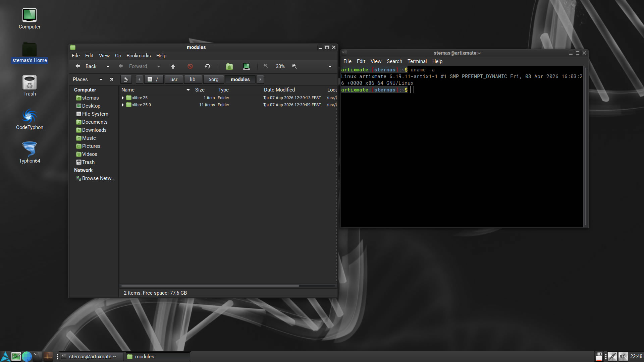Click horizontal scrollbar in file list
The width and height of the screenshot is (644, 362).
pyautogui.click(x=210, y=286)
